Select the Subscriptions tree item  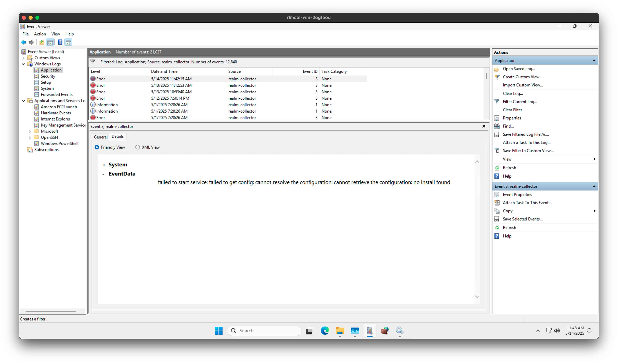click(x=46, y=150)
